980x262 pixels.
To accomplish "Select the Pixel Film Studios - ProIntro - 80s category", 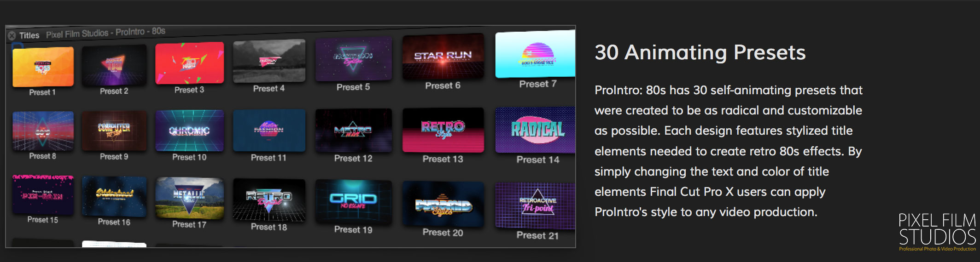I will click(x=105, y=33).
